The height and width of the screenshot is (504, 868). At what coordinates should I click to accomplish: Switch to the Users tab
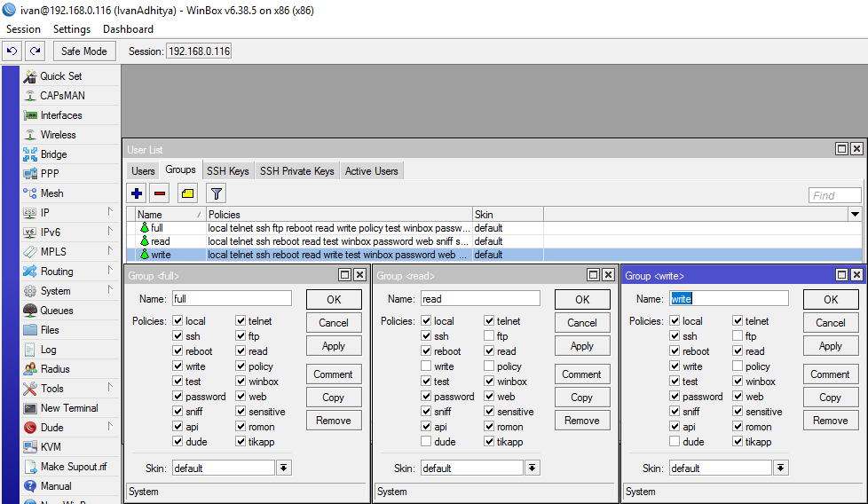[x=143, y=171]
